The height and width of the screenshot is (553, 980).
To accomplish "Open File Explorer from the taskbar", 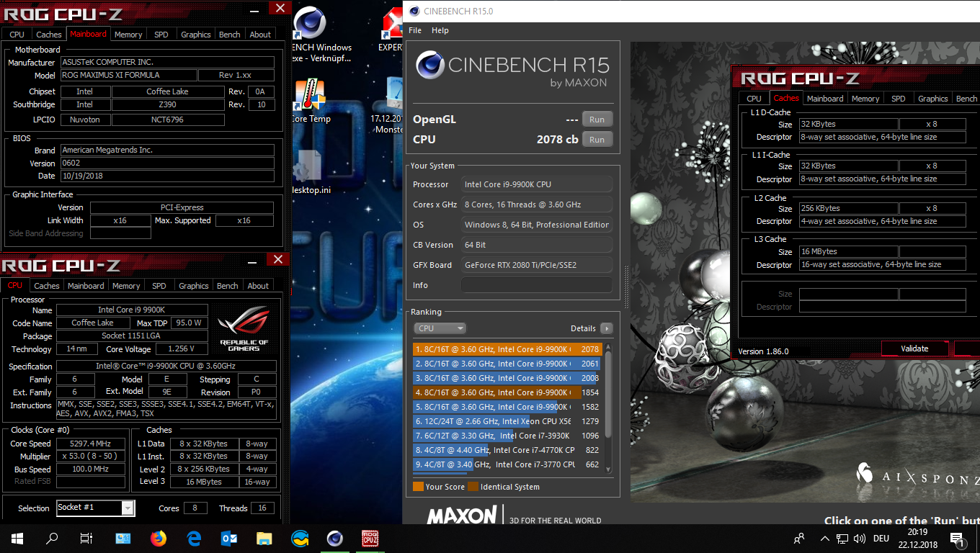I will [x=264, y=538].
